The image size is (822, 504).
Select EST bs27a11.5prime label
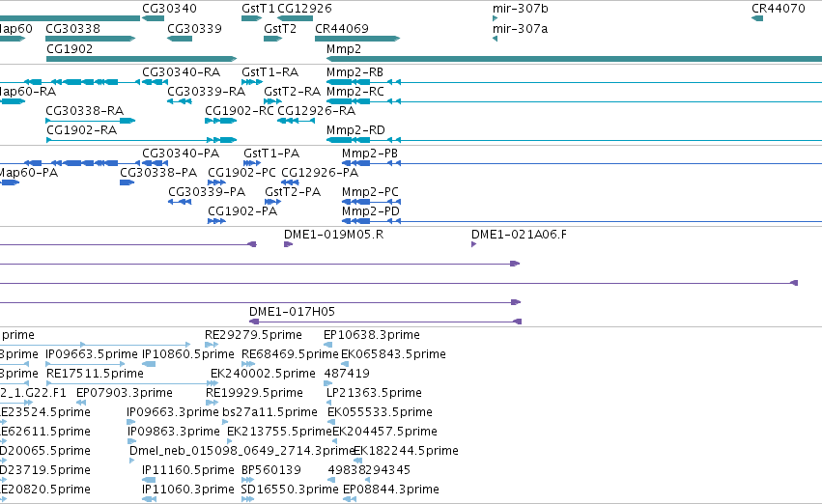pyautogui.click(x=270, y=412)
